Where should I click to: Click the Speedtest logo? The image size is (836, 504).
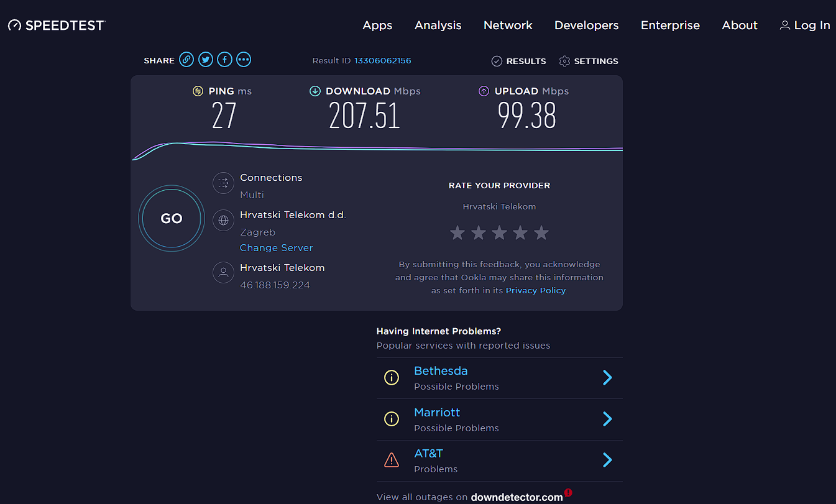click(x=57, y=25)
